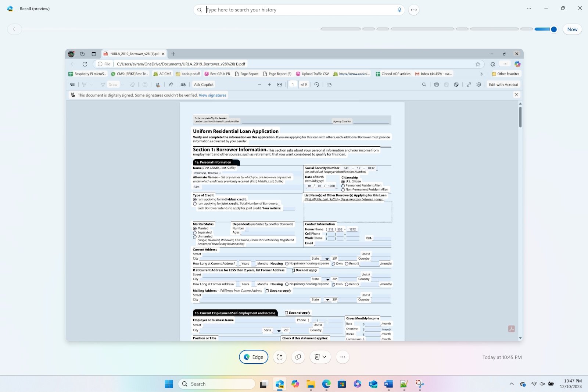
Task: Open PDF viewer settings gear
Action: click(478, 85)
